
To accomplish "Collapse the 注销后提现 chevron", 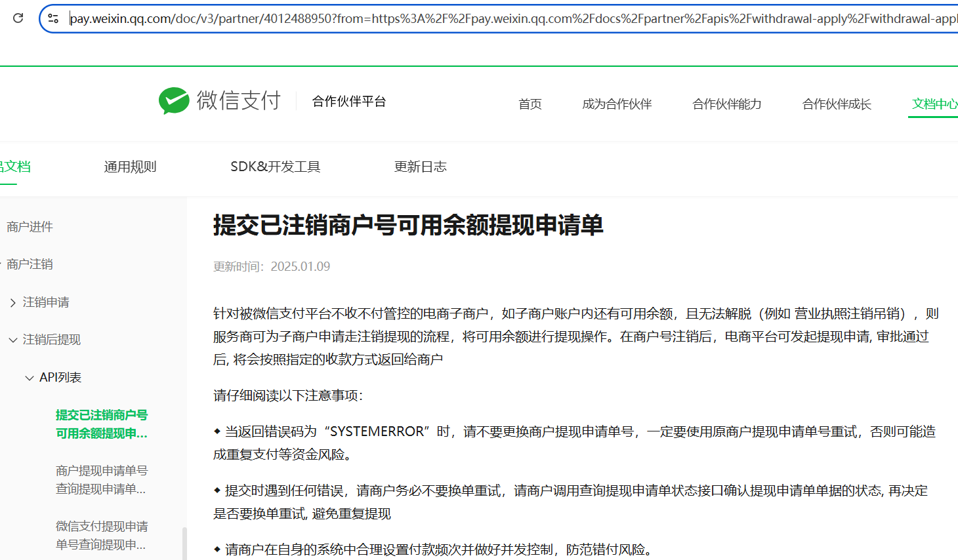I will click(x=12, y=340).
